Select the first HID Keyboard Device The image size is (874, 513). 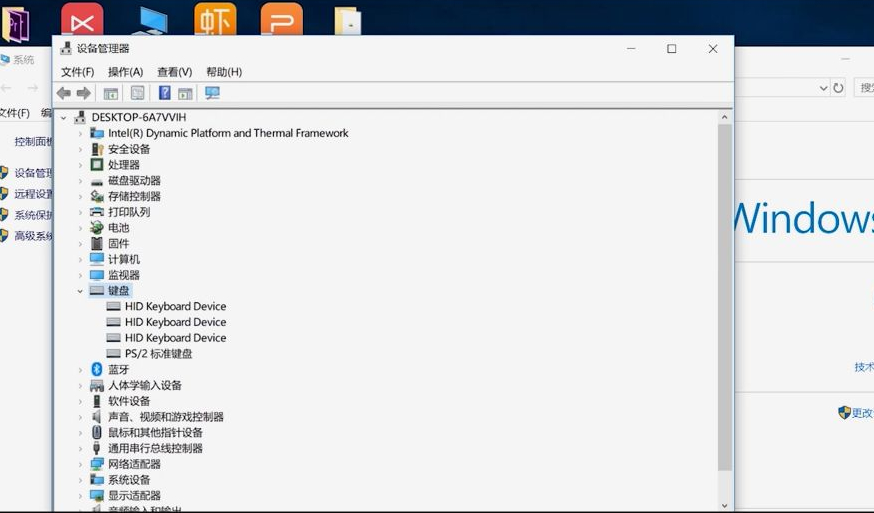click(175, 307)
